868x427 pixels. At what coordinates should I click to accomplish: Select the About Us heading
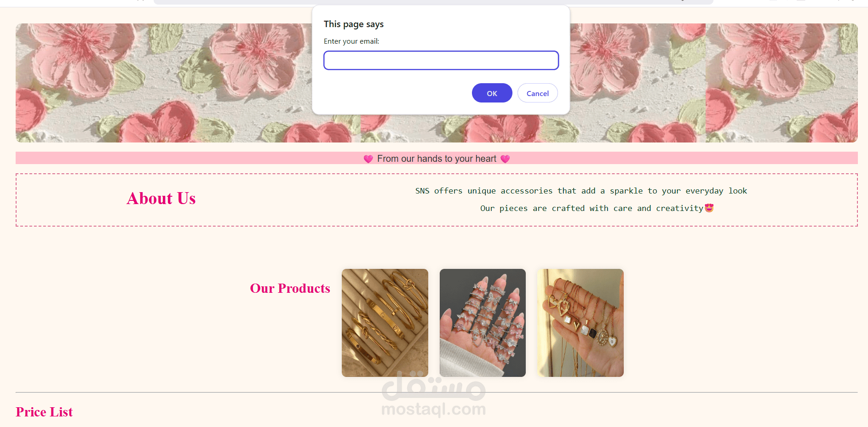[161, 199]
